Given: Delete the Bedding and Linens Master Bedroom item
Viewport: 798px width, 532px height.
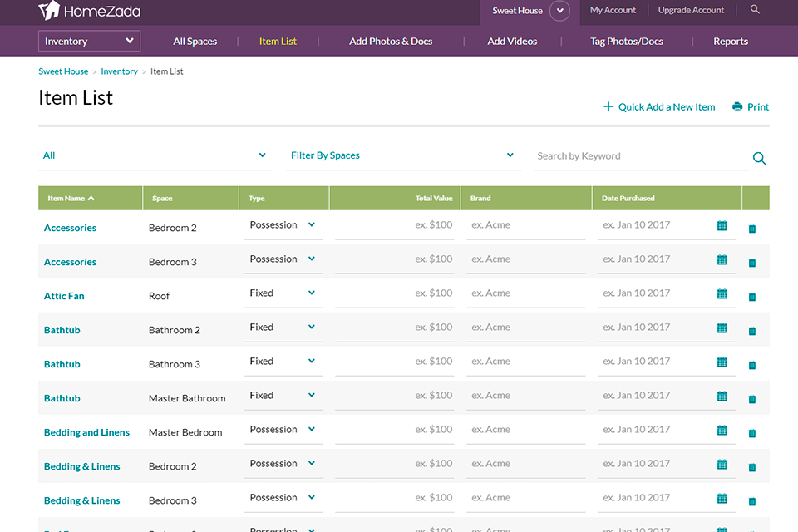Looking at the screenshot, I should tap(752, 433).
